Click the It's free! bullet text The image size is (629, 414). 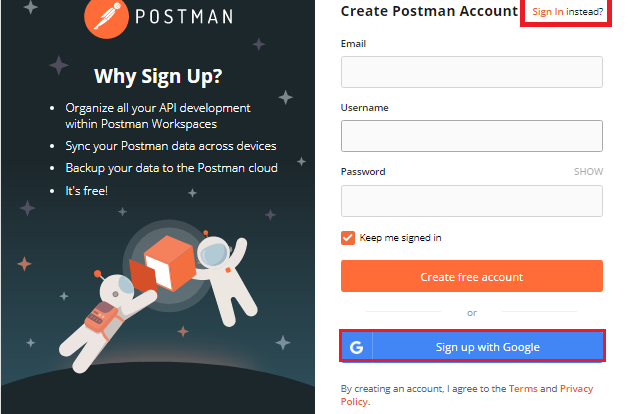coord(87,190)
